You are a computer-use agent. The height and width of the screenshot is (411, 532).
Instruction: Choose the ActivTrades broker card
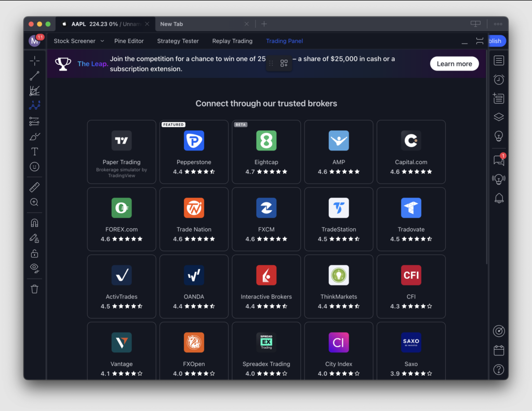tap(122, 286)
